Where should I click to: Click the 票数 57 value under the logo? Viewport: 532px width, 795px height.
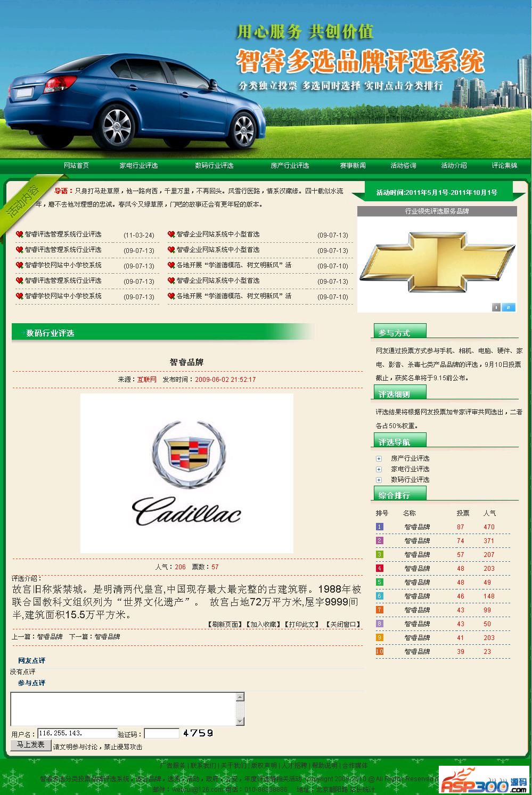coord(215,567)
